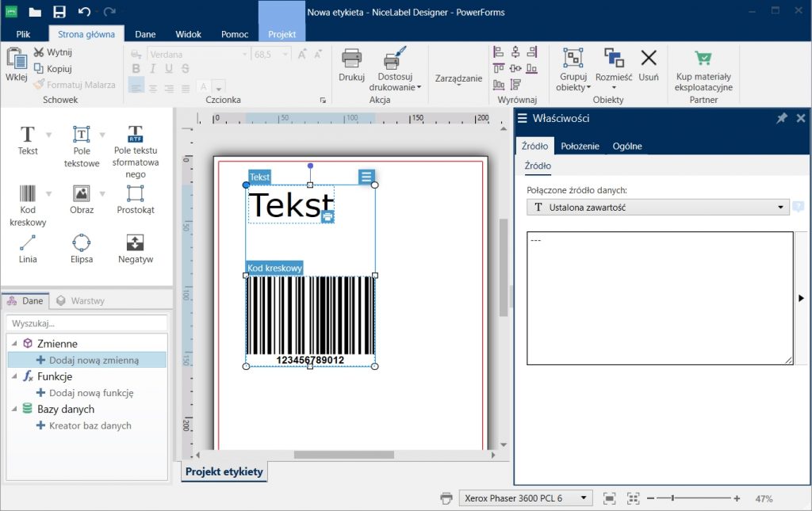Collapse the Bazy danych tree node
Screen dimensions: 812x511
click(14, 409)
